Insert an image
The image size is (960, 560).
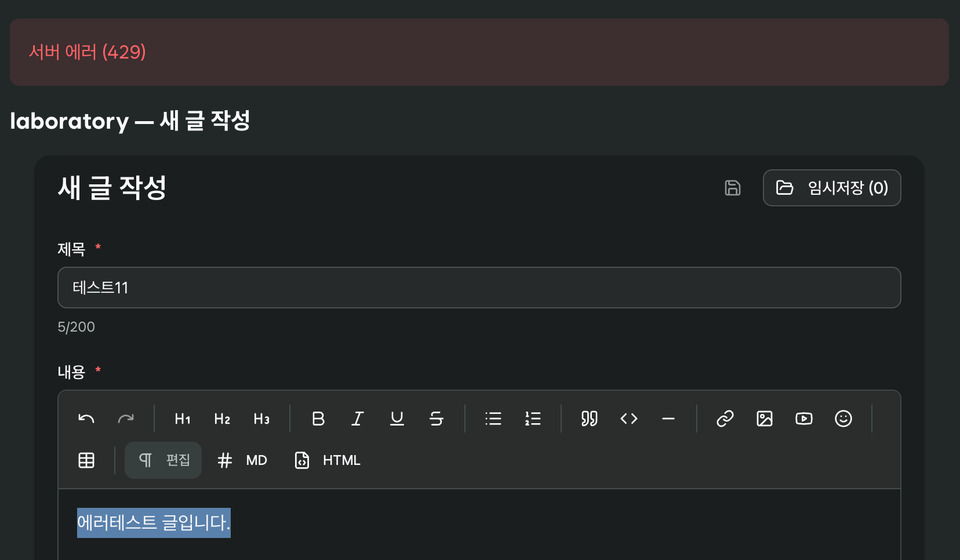tap(765, 419)
